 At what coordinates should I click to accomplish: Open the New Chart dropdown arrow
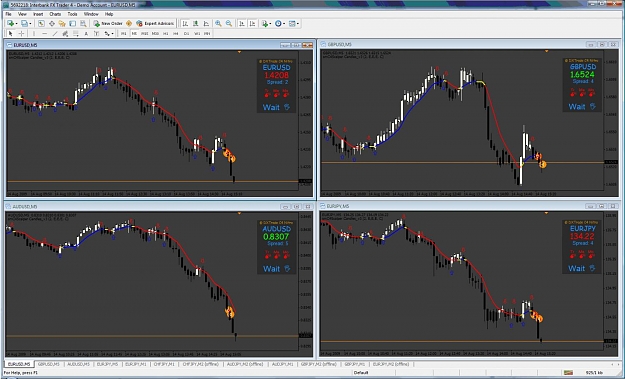(16, 24)
